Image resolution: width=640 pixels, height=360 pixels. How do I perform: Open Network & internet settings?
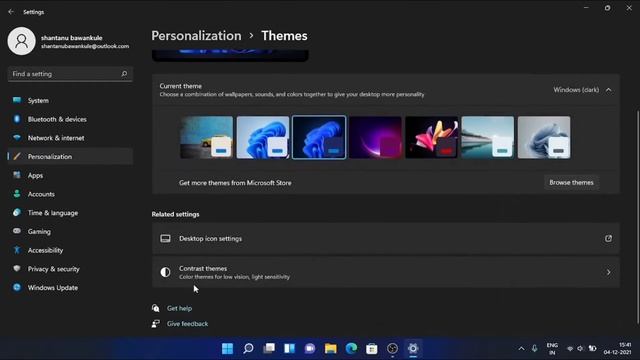click(70, 138)
